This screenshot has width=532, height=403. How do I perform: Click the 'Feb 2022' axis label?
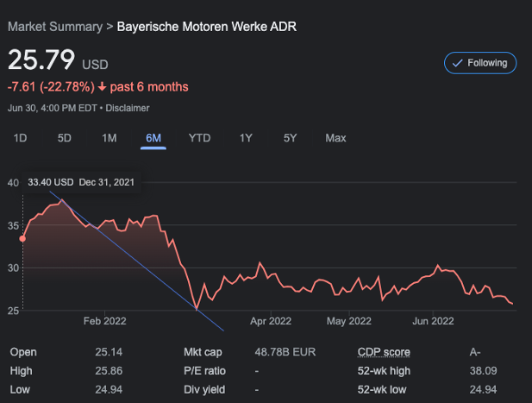(x=104, y=321)
